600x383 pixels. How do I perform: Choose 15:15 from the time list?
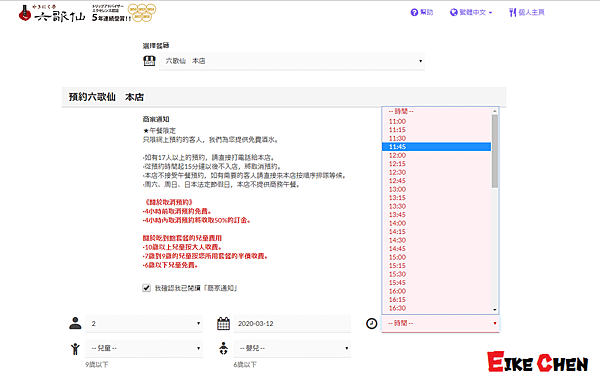(x=436, y=266)
